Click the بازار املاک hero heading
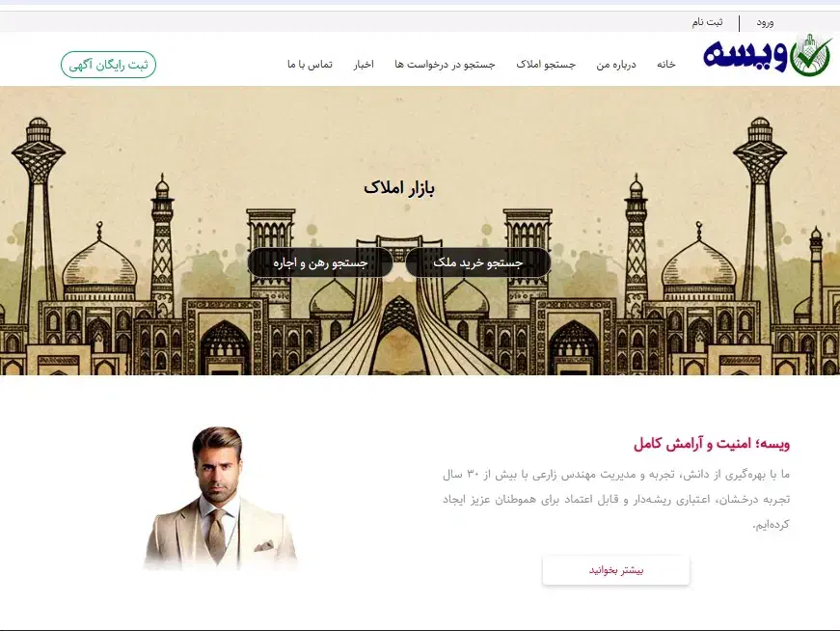Image resolution: width=840 pixels, height=631 pixels. [x=399, y=188]
